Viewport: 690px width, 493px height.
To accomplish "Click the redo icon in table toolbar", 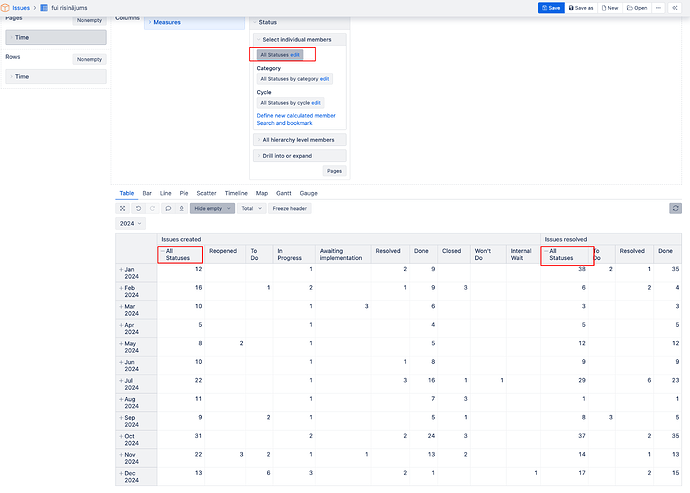I will coord(152,208).
